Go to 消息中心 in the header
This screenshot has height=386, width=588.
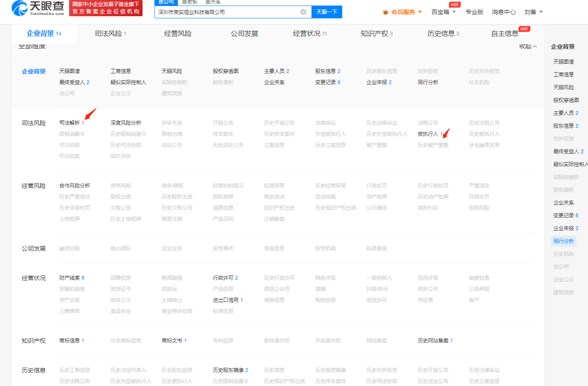(504, 12)
